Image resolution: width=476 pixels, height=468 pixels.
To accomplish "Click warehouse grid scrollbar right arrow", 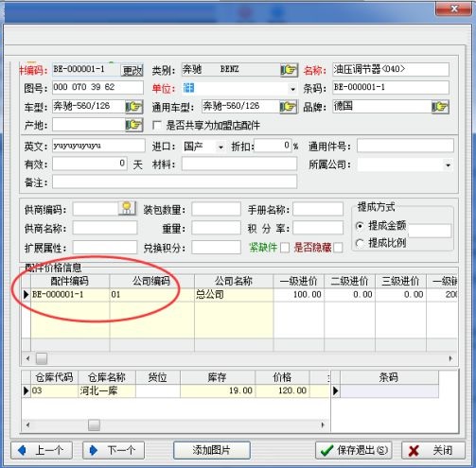I will coord(323,425).
